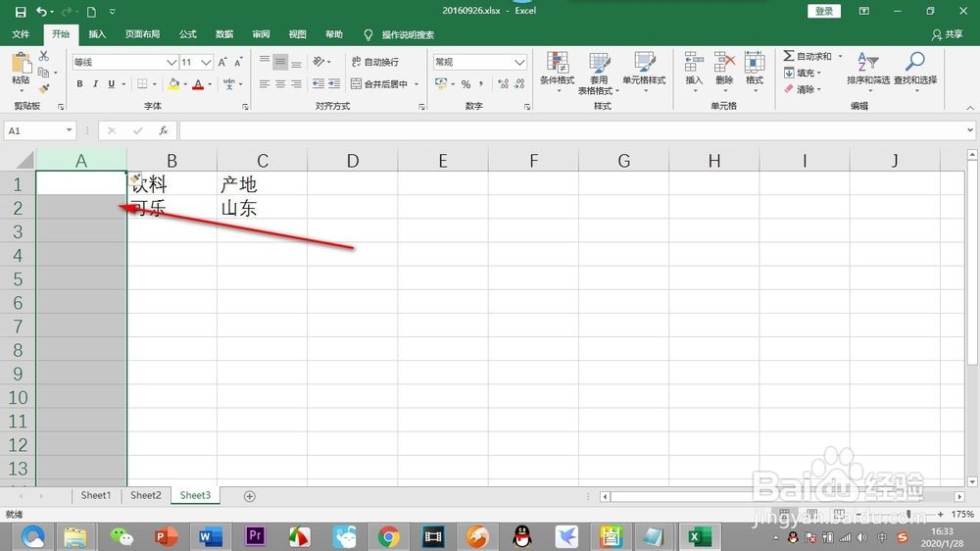Increase decimal places

click(503, 83)
